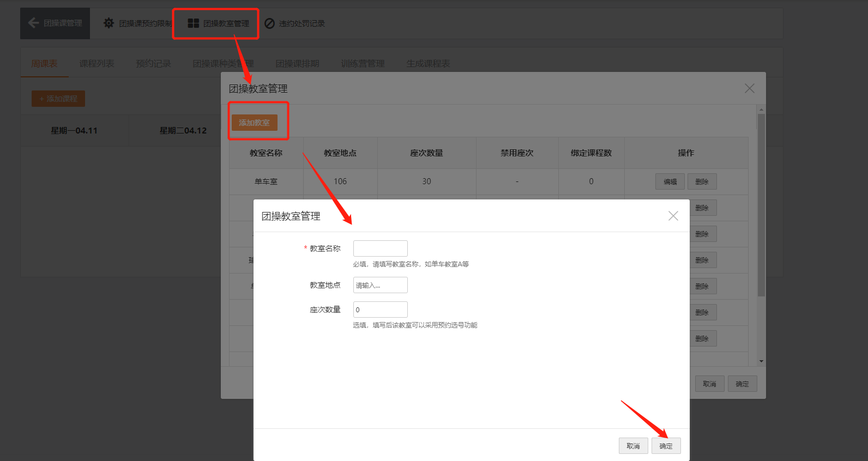This screenshot has height=461, width=868.
Task: Click the 座次数量 number field
Action: click(380, 310)
